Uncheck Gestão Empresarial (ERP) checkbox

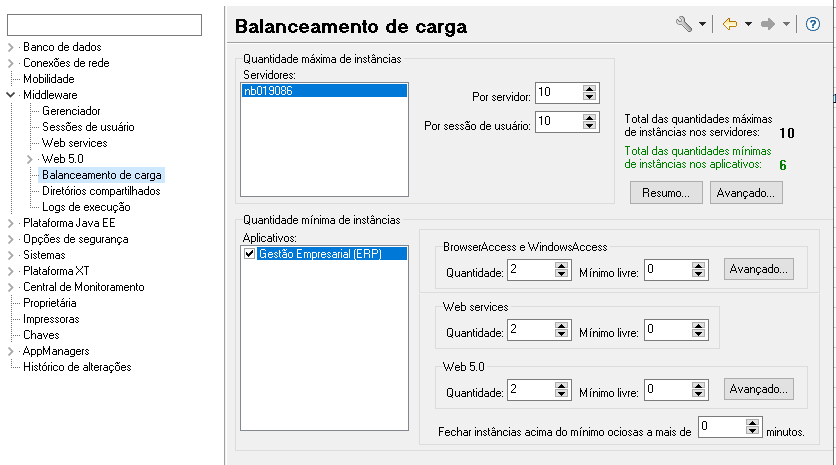250,254
